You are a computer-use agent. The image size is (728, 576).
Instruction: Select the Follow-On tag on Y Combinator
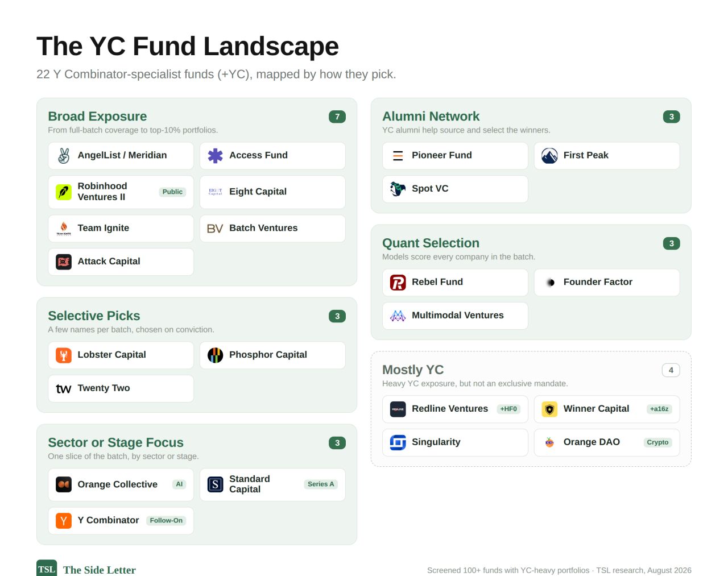(x=166, y=521)
